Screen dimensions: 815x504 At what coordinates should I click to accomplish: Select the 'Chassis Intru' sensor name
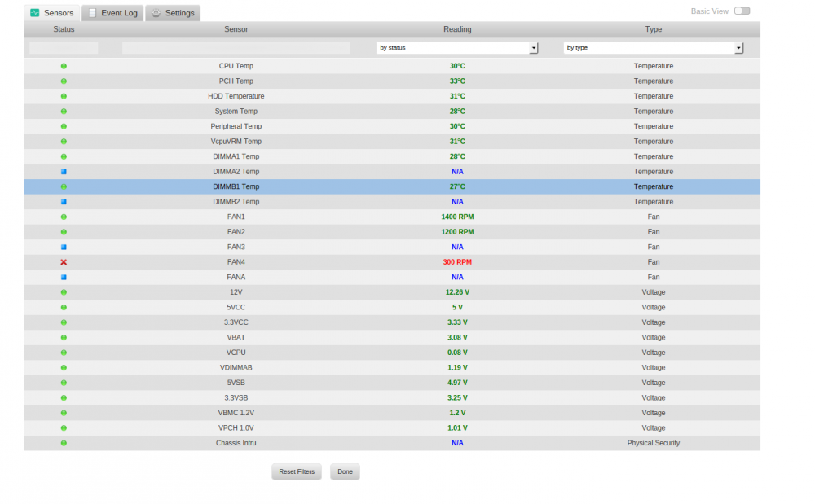coord(236,443)
